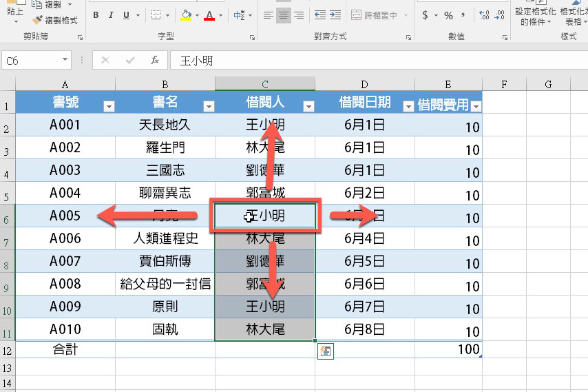
Task: Select cell A010
Action: pos(65,329)
